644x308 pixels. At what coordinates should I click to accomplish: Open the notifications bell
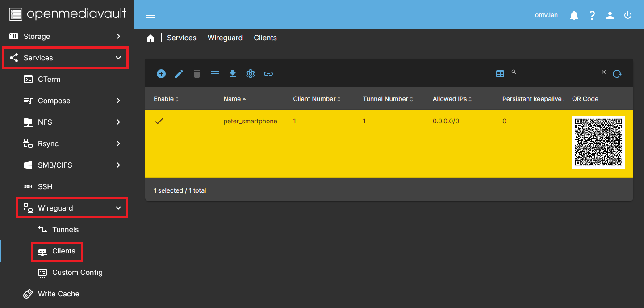click(x=574, y=15)
